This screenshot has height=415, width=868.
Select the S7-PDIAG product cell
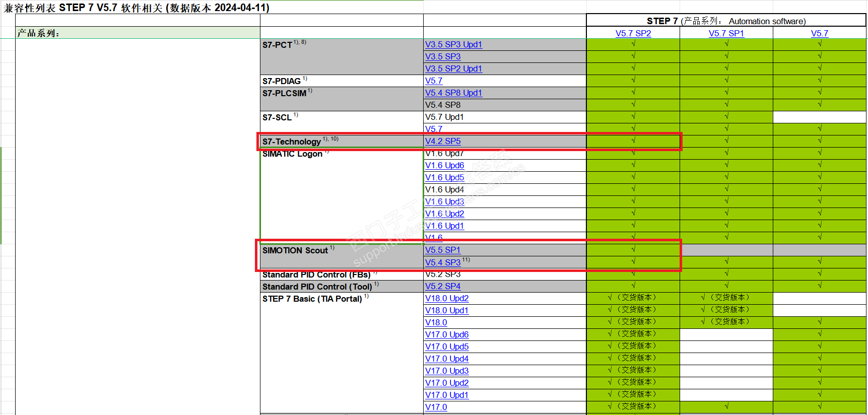(342, 81)
